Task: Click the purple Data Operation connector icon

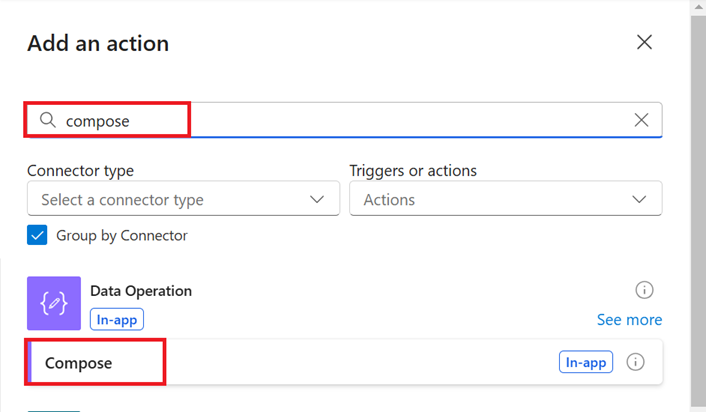Action: pyautogui.click(x=54, y=304)
